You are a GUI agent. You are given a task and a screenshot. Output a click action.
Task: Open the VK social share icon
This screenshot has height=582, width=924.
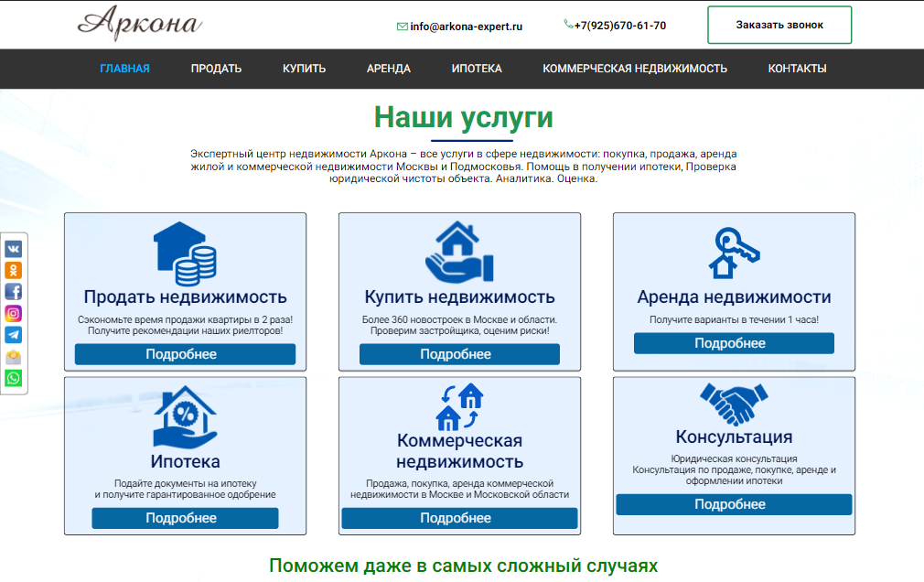click(14, 249)
